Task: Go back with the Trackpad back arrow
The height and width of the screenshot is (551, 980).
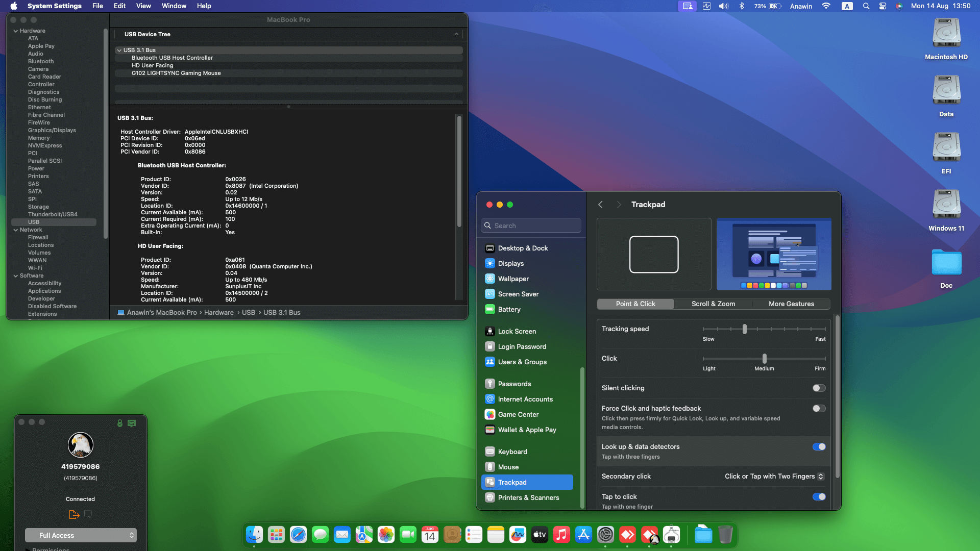Action: pyautogui.click(x=600, y=205)
